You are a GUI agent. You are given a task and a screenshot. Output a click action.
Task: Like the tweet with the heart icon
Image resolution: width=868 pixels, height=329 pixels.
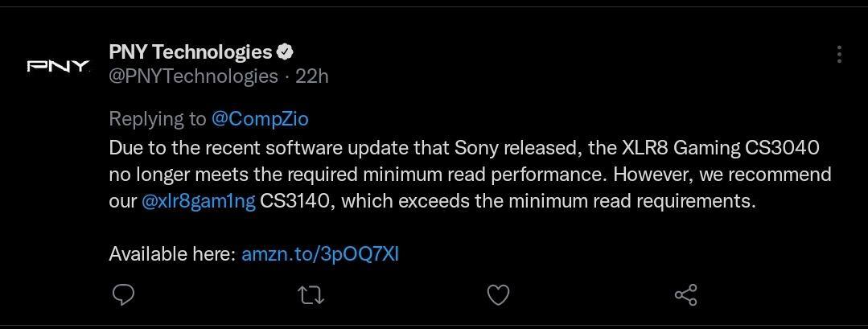(x=499, y=295)
